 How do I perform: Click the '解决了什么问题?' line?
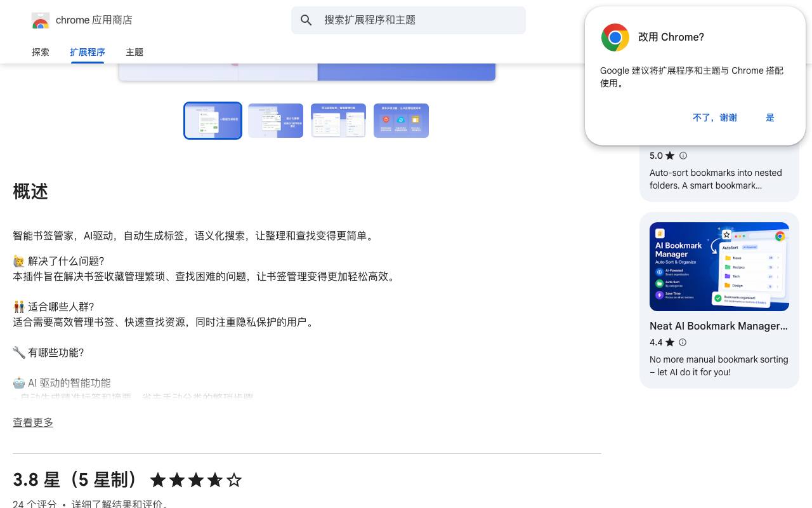click(x=58, y=261)
